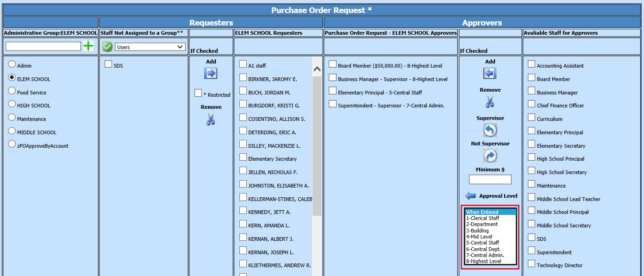Select 5-Central Staff in approval level list
Image resolution: width=644 pixels, height=276 pixels.
click(x=482, y=243)
